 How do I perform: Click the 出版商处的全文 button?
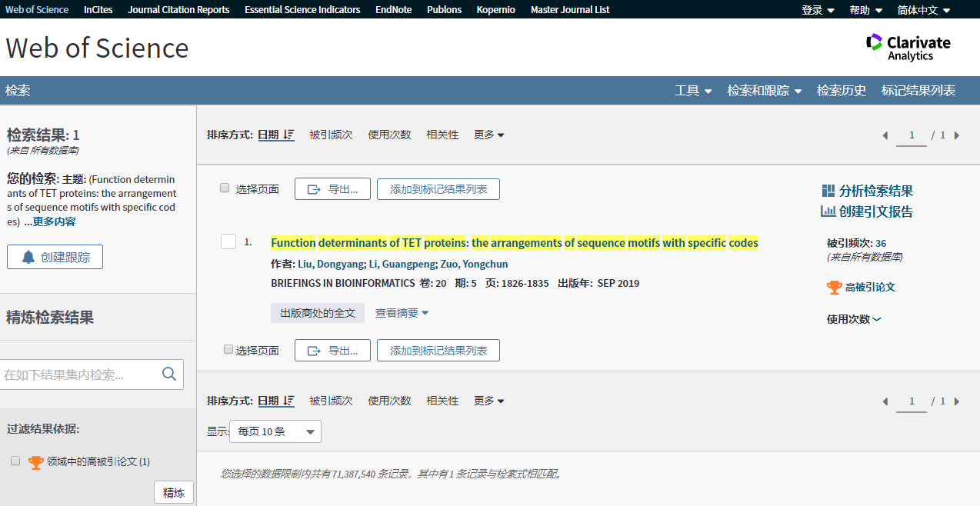point(318,313)
